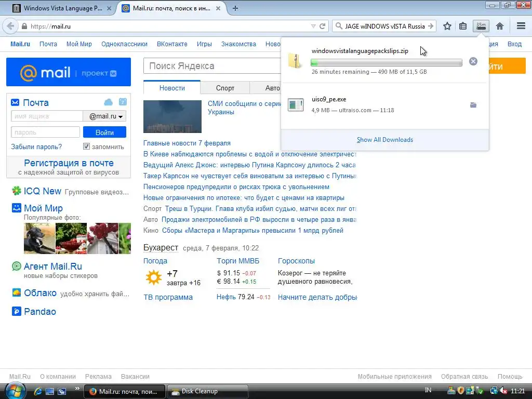Open the address bar history dropdown arrow
The height and width of the screenshot is (399, 532).
pos(313,26)
